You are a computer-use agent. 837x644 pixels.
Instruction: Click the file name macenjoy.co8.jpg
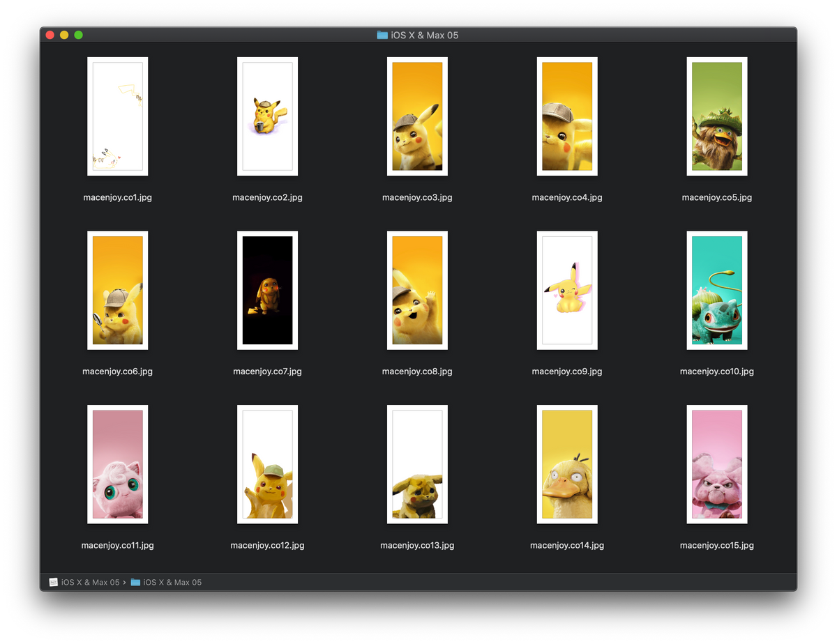tap(417, 371)
